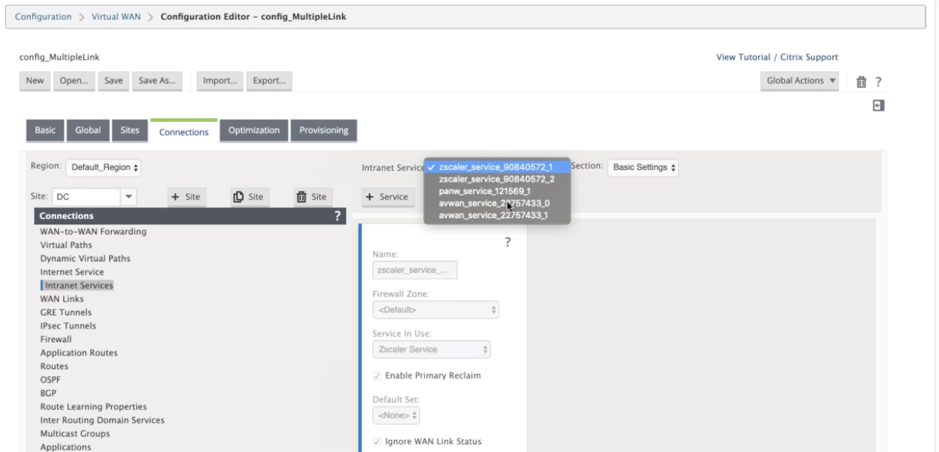
Task: Add a new intranet Service
Action: click(x=387, y=197)
